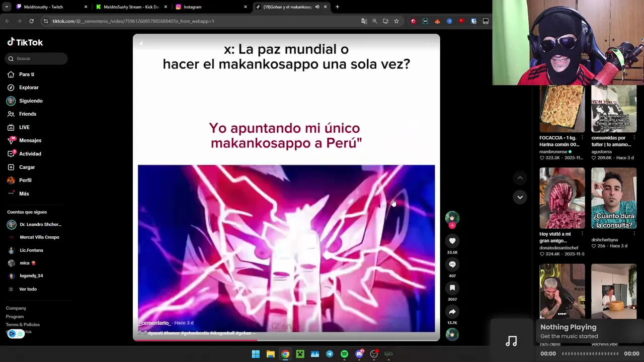Open the meat grinder video thumbnail
The image size is (644, 362).
[x=562, y=198]
